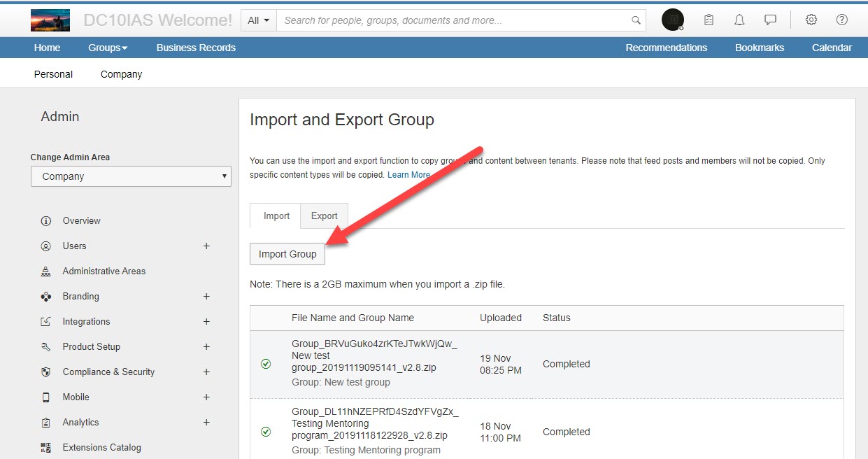Viewport: 868px width, 459px height.
Task: Switch to the Personal tab
Action: click(x=53, y=74)
